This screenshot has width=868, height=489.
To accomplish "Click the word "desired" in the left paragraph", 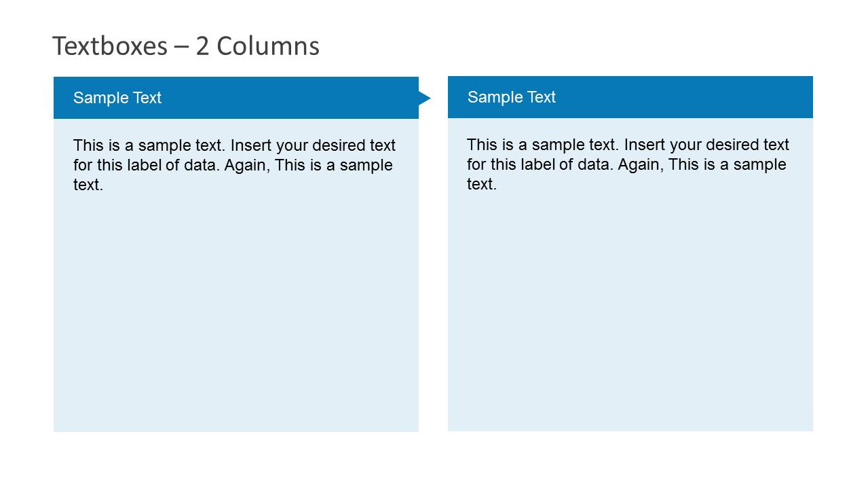I will pyautogui.click(x=338, y=146).
